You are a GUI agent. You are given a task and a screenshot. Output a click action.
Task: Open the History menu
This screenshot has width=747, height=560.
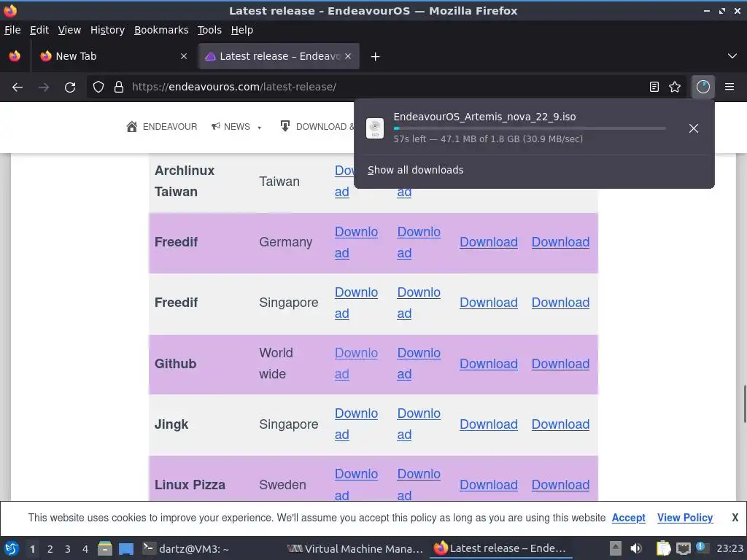[107, 30]
